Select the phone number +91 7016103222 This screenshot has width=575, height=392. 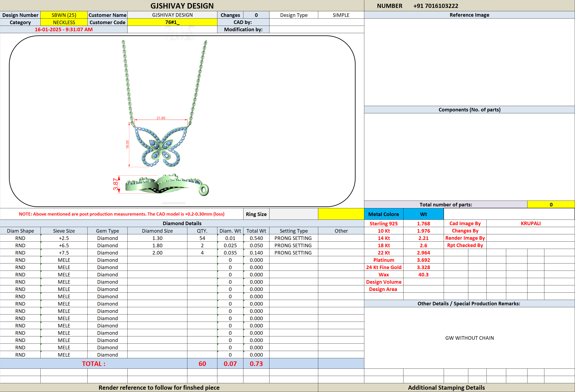point(435,6)
